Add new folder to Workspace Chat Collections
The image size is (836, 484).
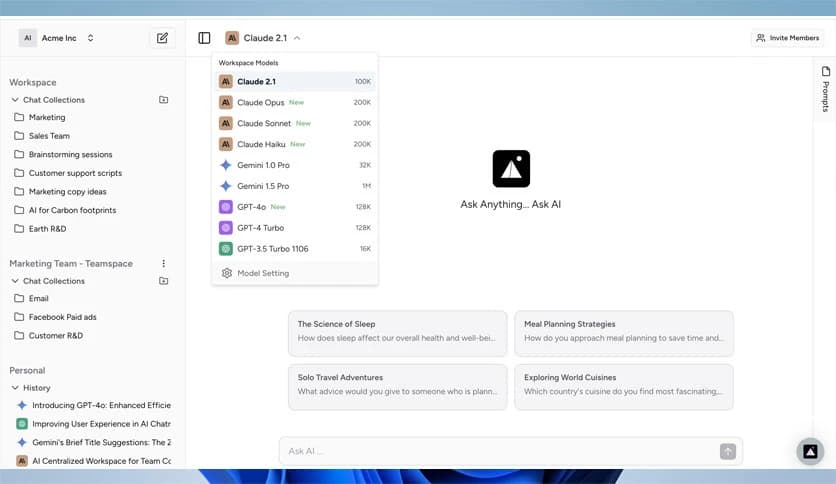[x=164, y=100]
